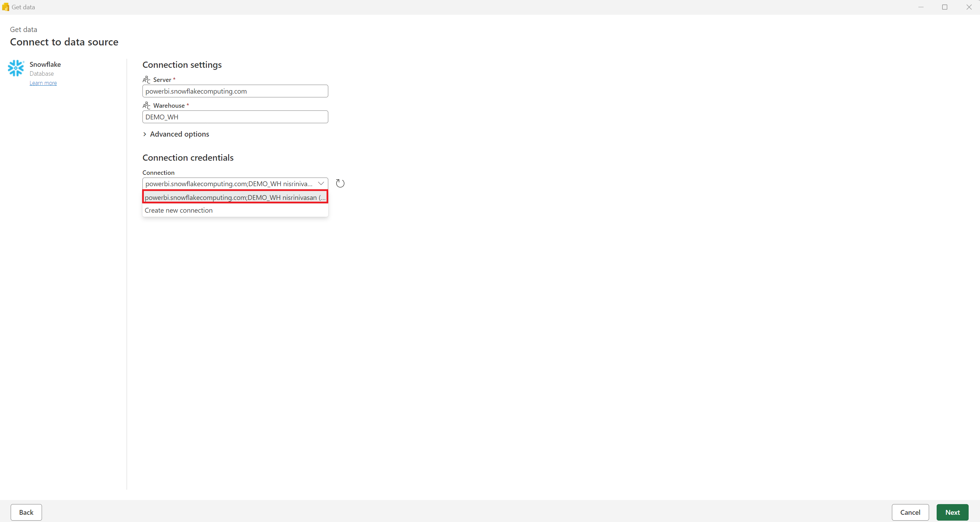Click the Cancel button to exit
This screenshot has height=522, width=980.
(x=910, y=512)
